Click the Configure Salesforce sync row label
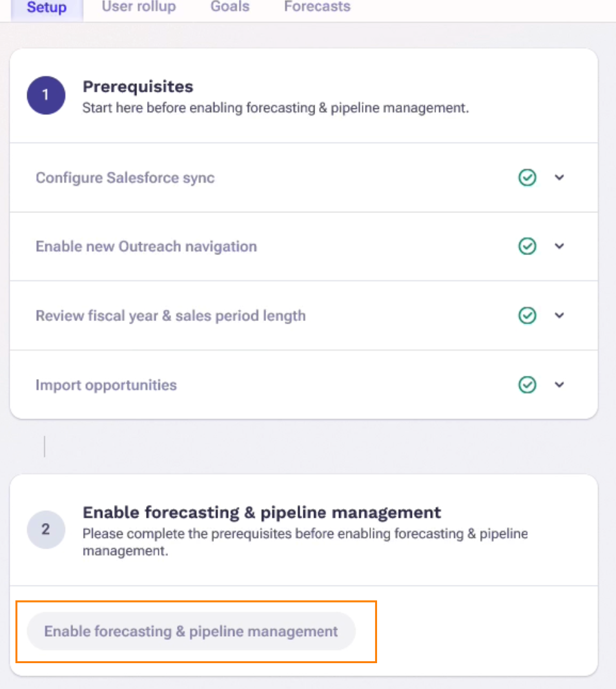 (125, 178)
